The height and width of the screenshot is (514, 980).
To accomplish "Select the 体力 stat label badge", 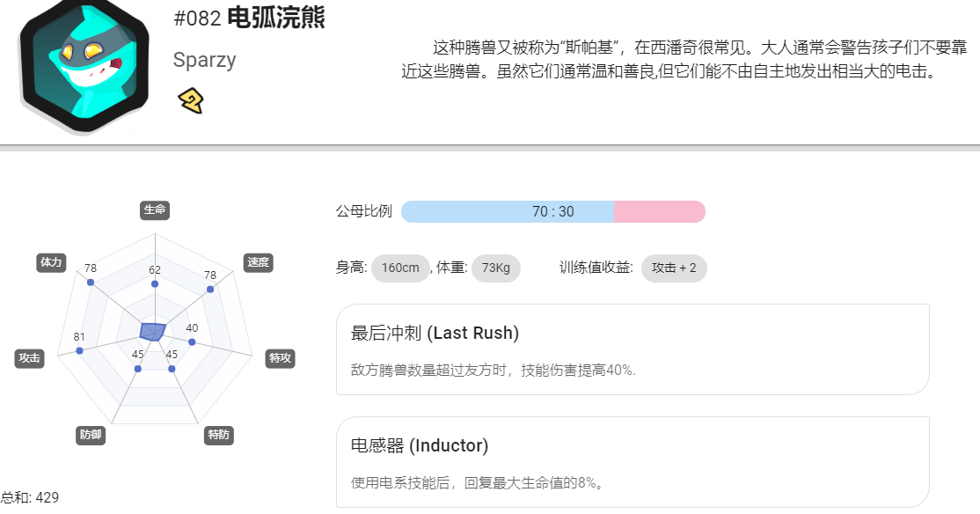I will coord(51,262).
